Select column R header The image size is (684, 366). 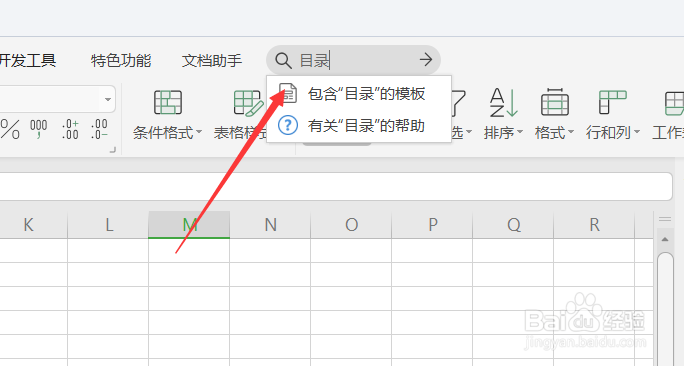click(594, 225)
